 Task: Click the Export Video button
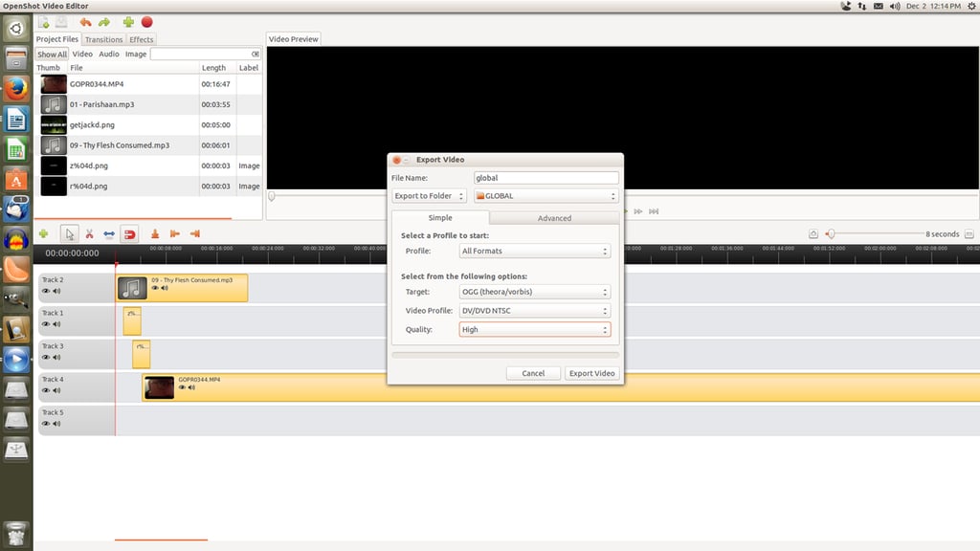pos(591,373)
